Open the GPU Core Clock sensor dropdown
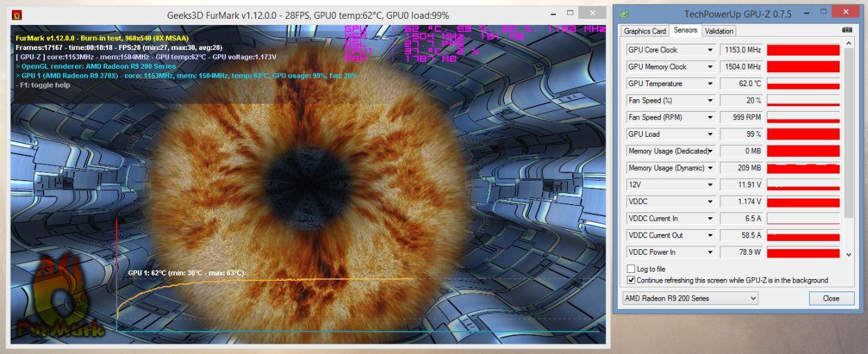The width and height of the screenshot is (868, 354). point(710,50)
